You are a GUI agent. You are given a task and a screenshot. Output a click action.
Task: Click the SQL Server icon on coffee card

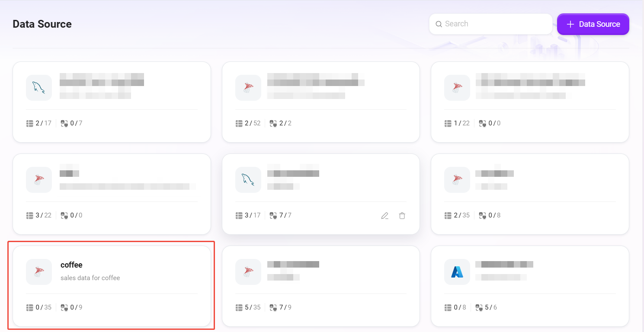pos(39,272)
